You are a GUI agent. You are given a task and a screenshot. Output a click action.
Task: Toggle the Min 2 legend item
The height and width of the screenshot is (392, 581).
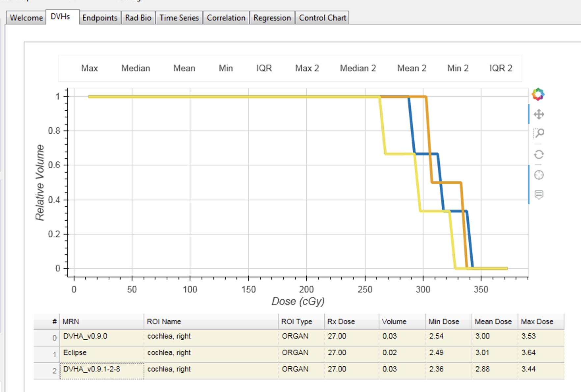pos(457,68)
